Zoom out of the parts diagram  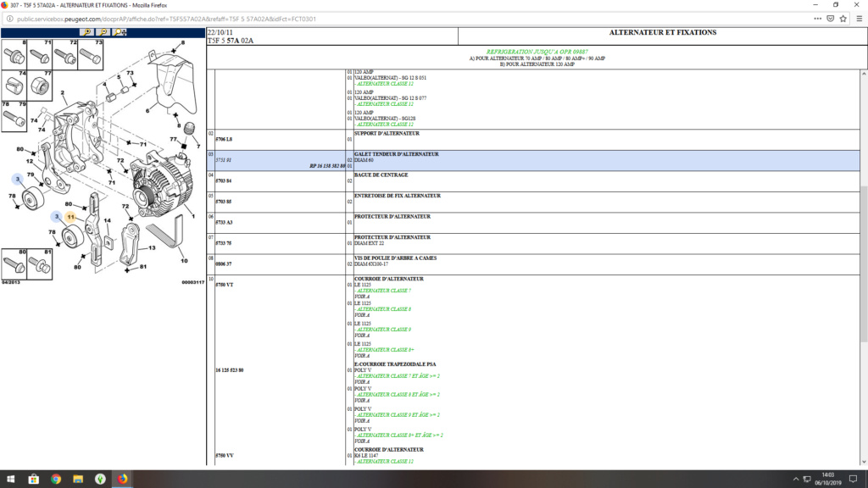(103, 32)
